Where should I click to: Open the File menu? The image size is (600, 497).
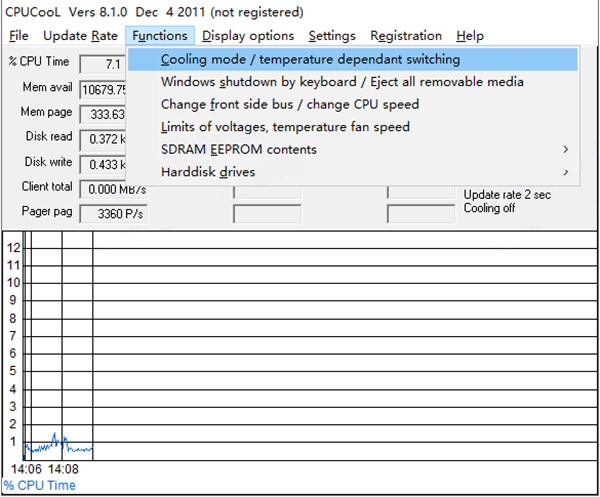(x=19, y=36)
